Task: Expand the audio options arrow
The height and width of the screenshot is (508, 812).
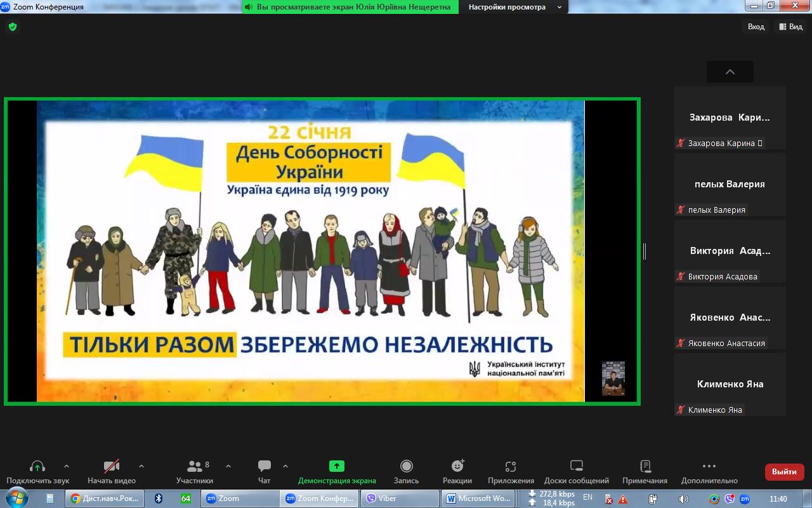Action: pos(67,466)
